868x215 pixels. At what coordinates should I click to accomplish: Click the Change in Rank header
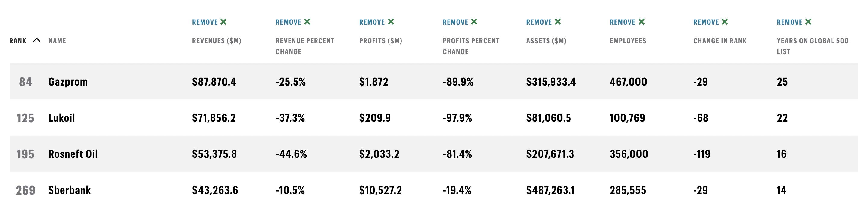pyautogui.click(x=720, y=41)
